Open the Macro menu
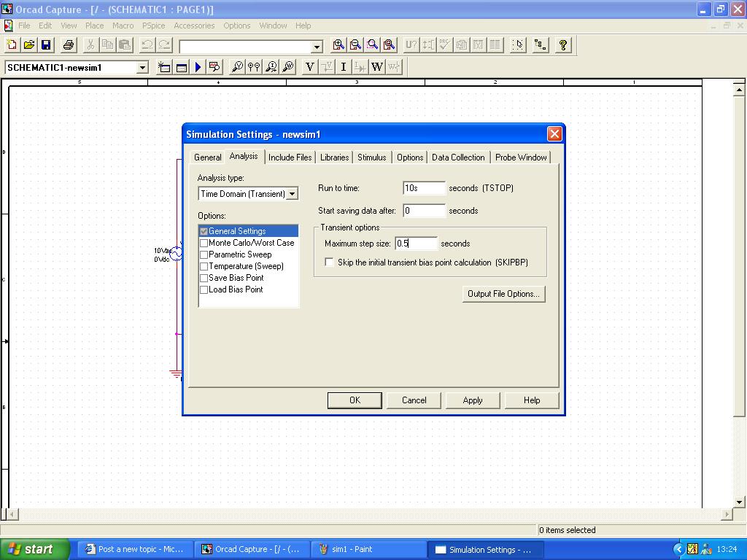The height and width of the screenshot is (560, 747). tap(123, 26)
